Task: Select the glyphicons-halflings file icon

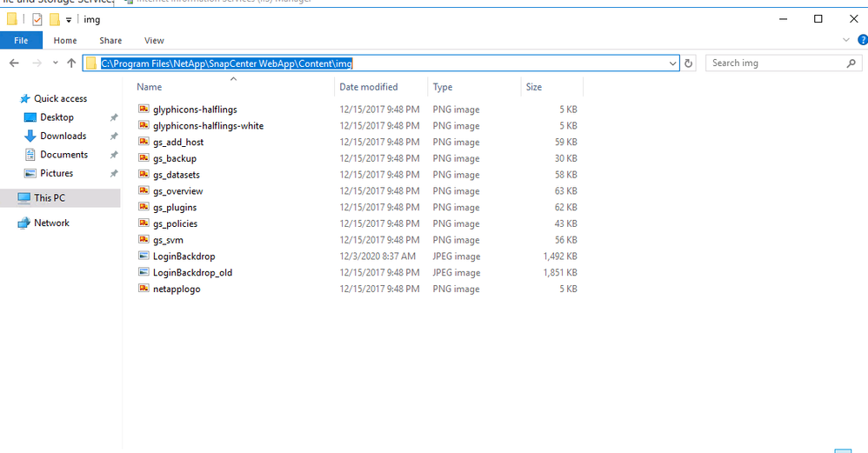Action: click(144, 109)
